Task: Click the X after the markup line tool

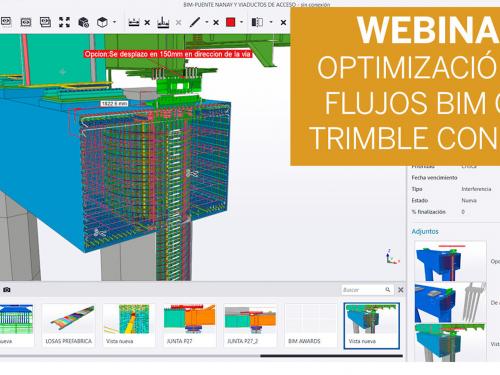Action: tap(216, 23)
